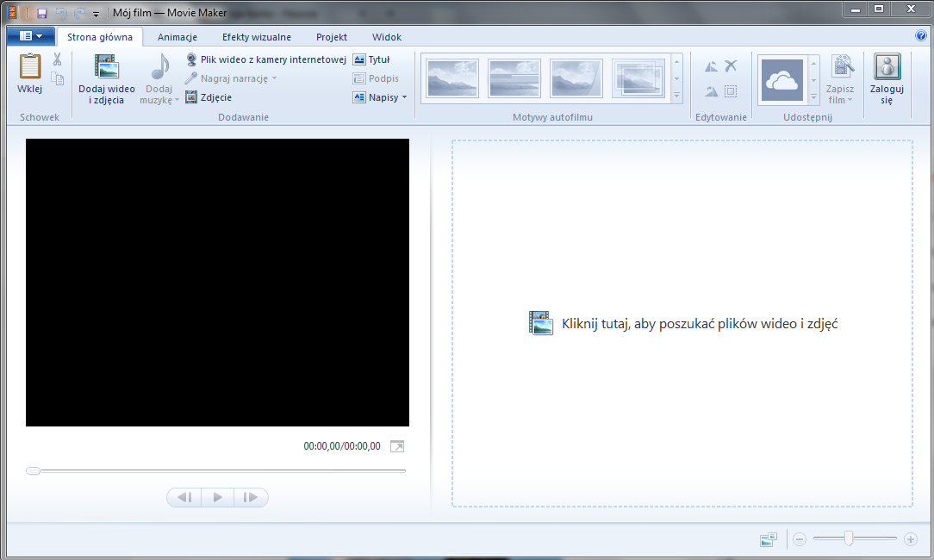Expand the Nagraj narrację dropdown arrow
This screenshot has height=560, width=934.
pos(274,78)
